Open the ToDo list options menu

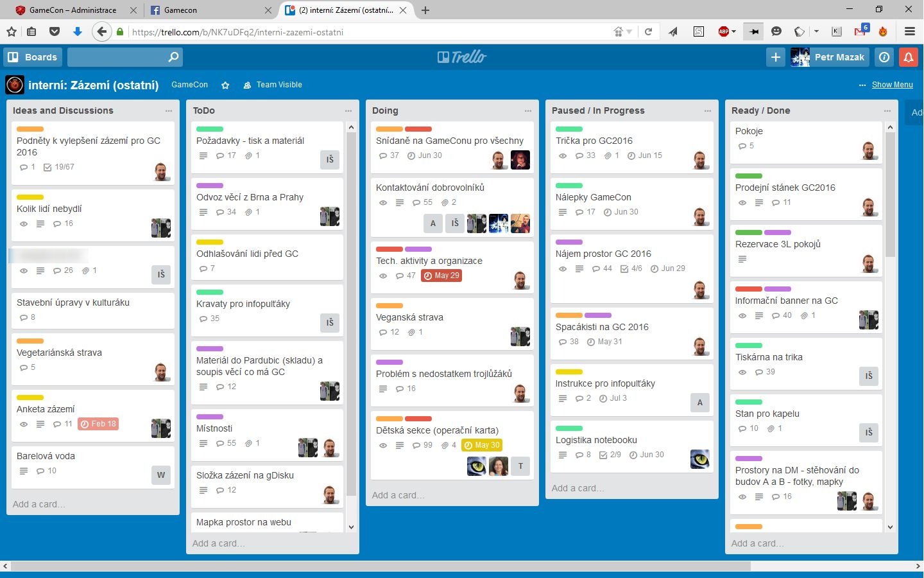coord(348,110)
